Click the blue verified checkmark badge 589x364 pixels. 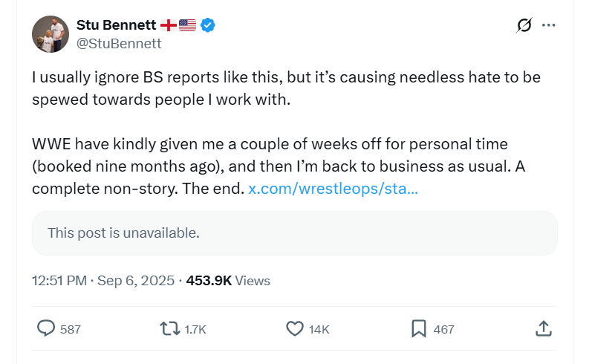pyautogui.click(x=208, y=25)
